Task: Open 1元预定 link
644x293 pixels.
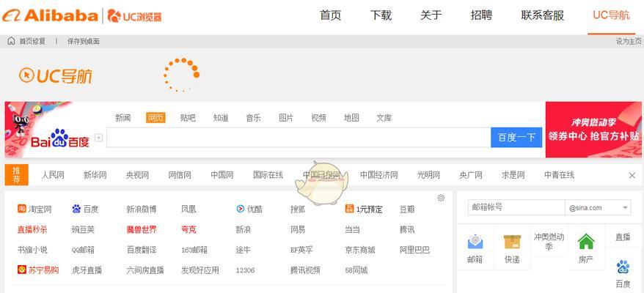Action: [x=364, y=209]
